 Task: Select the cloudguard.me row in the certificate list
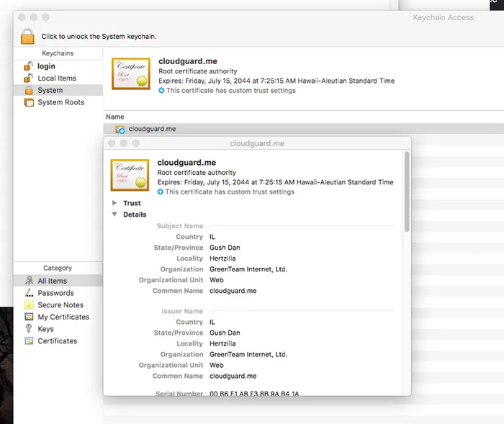coord(152,129)
